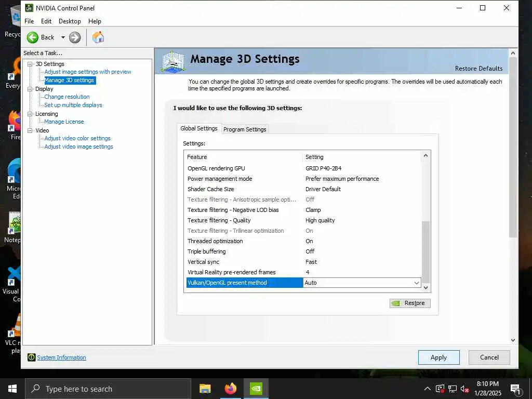Open the Back history dropdown arrow
Viewport: 532px width, 399px height.
tap(63, 37)
